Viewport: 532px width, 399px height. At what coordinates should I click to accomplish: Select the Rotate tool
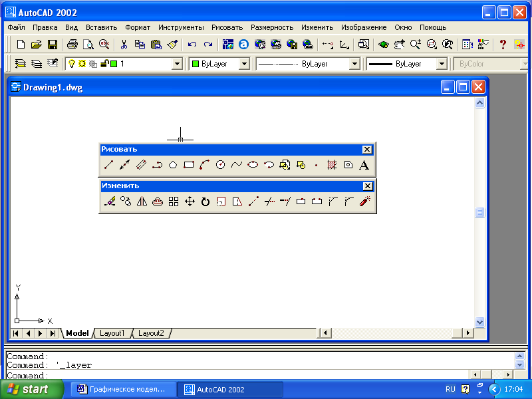click(x=205, y=201)
